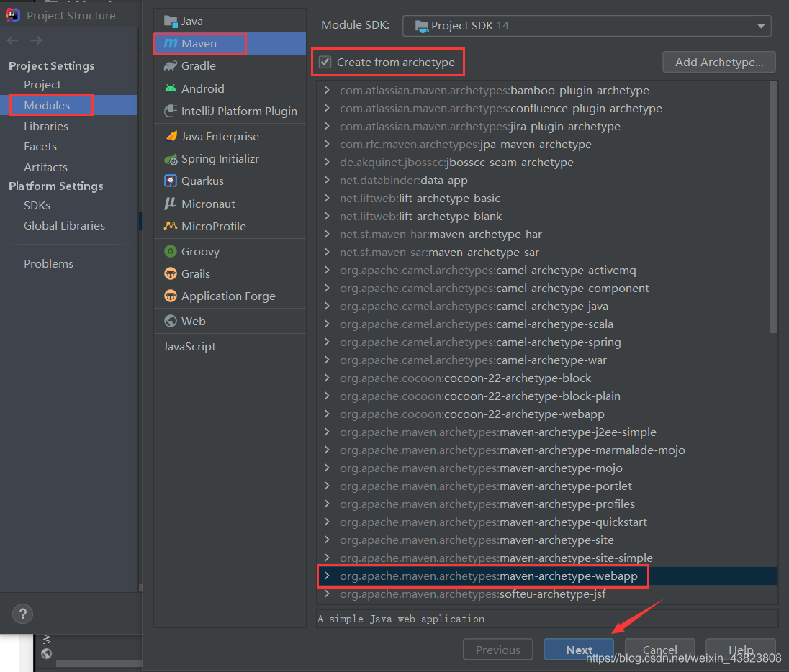Viewport: 789px width, 672px height.
Task: Click the Java folder icon
Action: tap(171, 22)
